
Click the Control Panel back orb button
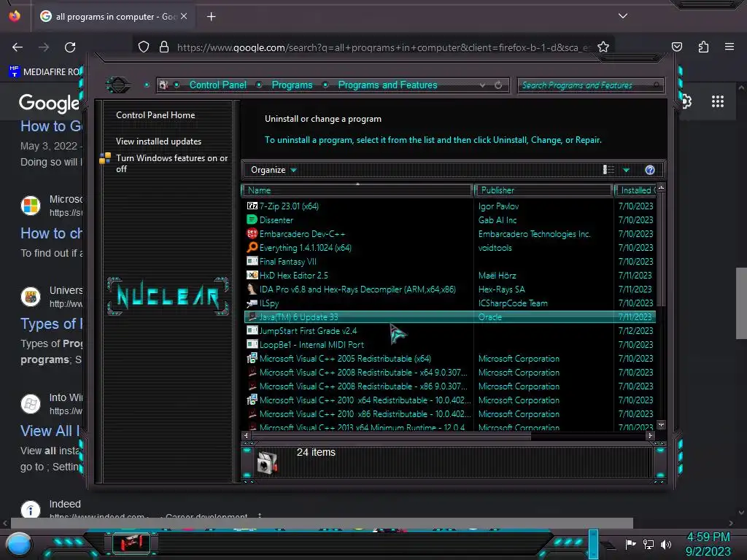[x=118, y=85]
